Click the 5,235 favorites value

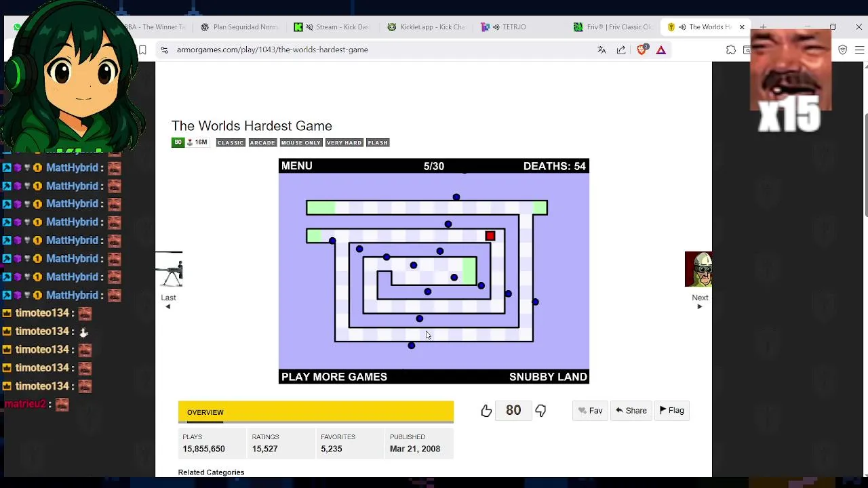[x=332, y=449]
